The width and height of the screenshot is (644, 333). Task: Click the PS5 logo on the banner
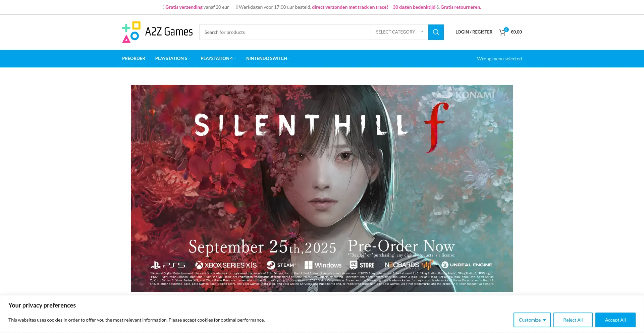click(x=168, y=265)
